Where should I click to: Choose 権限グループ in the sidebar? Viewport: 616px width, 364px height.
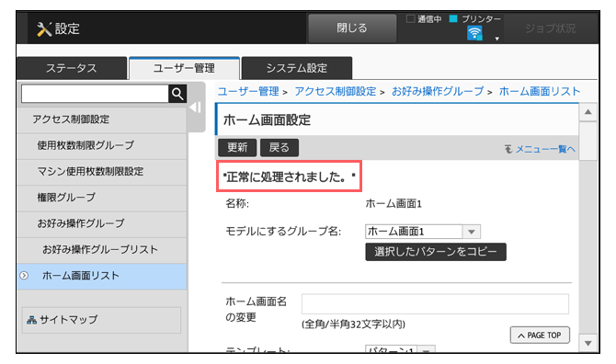[x=102, y=198]
